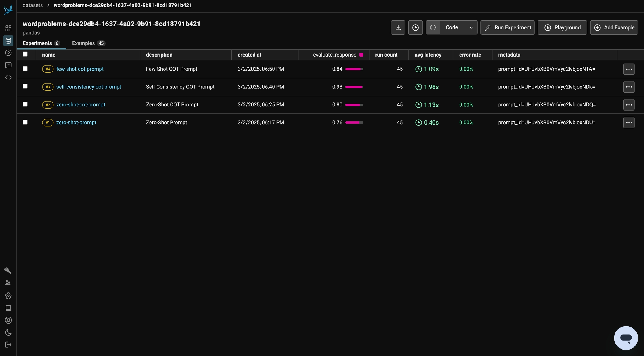Click the Run Experiment button
644x356 pixels.
click(x=507, y=27)
